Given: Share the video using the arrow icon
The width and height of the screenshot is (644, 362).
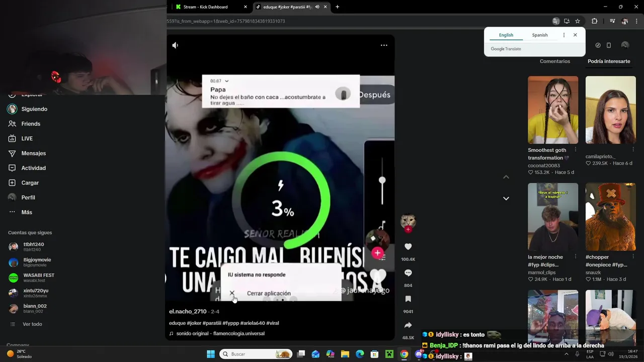Looking at the screenshot, I should pyautogui.click(x=408, y=325).
